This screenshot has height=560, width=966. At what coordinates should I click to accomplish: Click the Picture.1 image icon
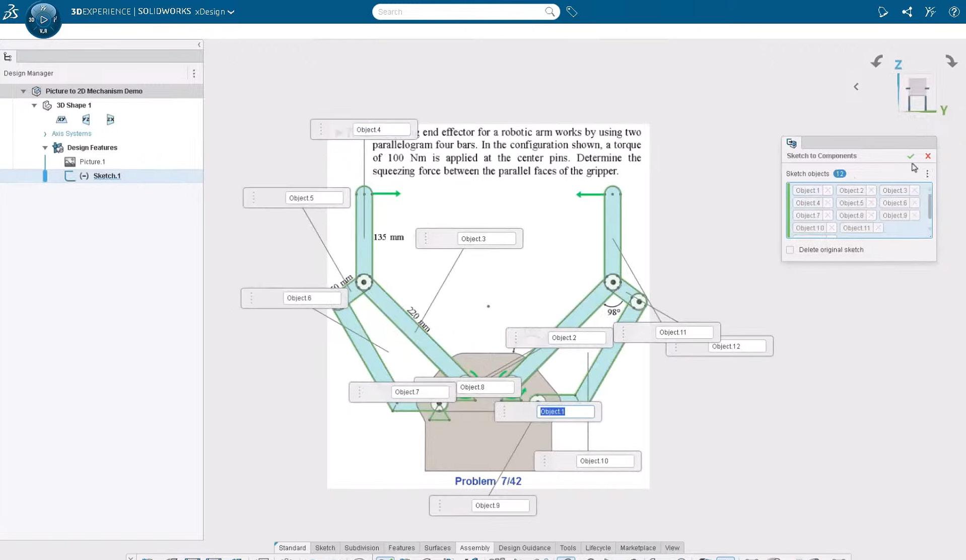point(70,162)
